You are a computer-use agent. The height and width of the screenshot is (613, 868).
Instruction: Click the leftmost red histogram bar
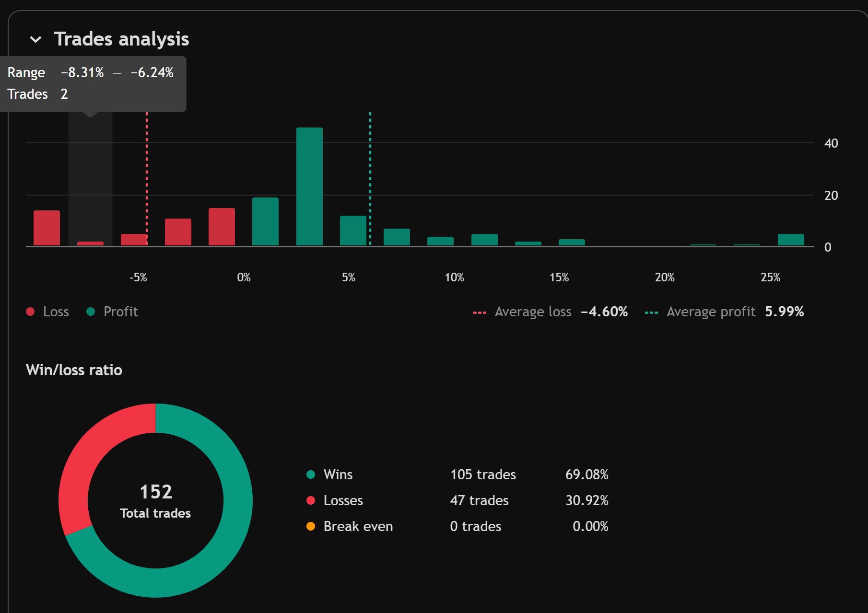pos(47,228)
